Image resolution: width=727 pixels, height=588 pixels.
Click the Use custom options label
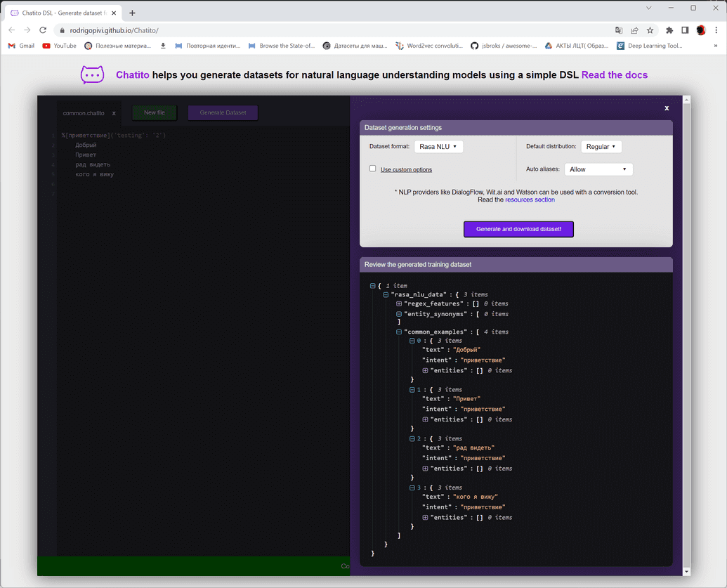pyautogui.click(x=406, y=170)
